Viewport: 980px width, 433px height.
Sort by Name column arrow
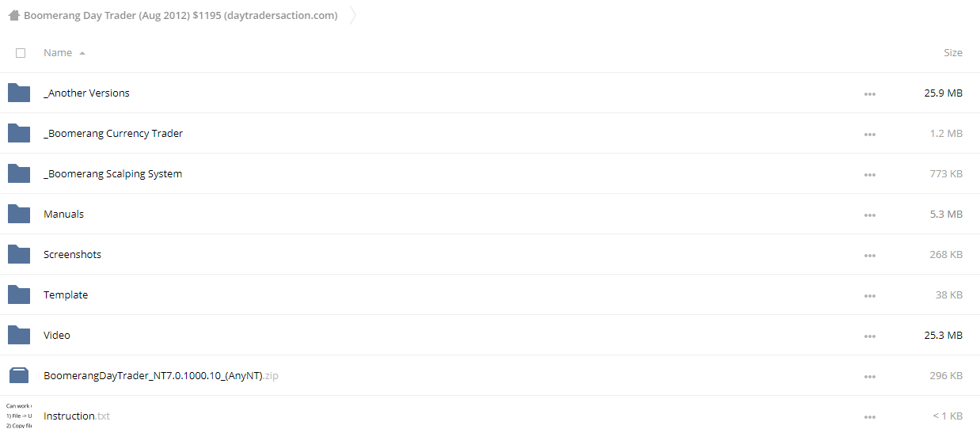point(82,53)
